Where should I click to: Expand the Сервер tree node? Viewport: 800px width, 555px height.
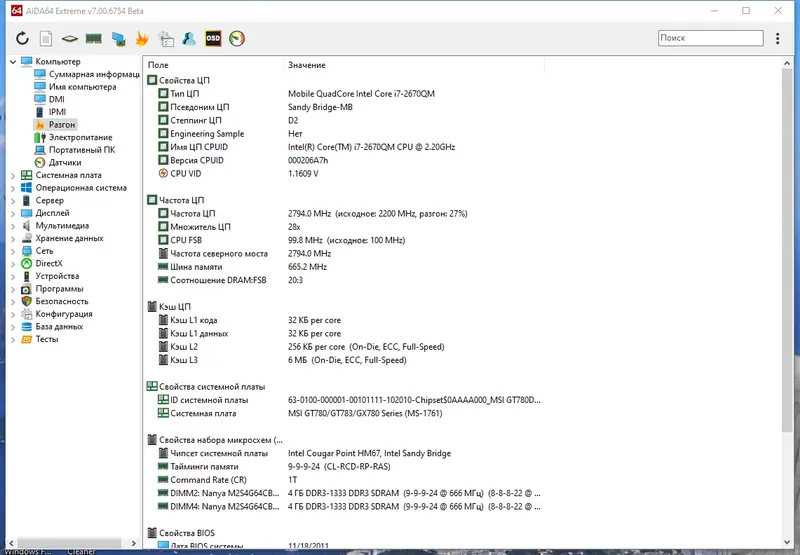13,201
